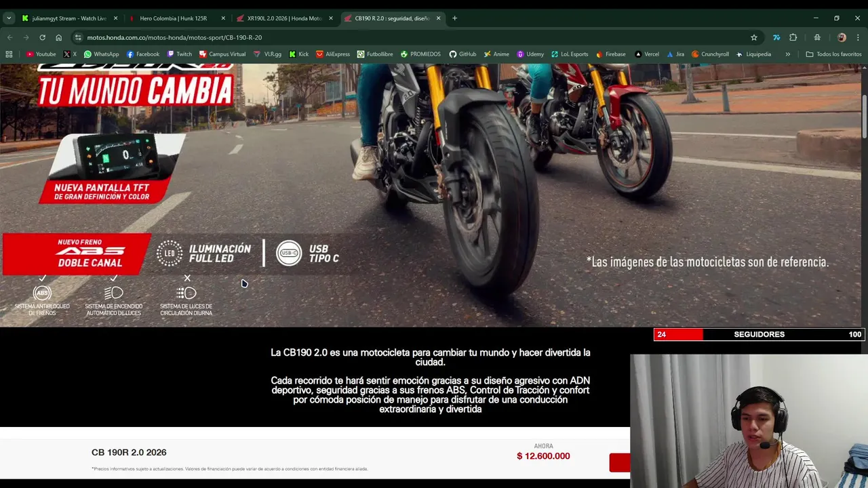Open WhatsApp bookmark

tap(101, 54)
